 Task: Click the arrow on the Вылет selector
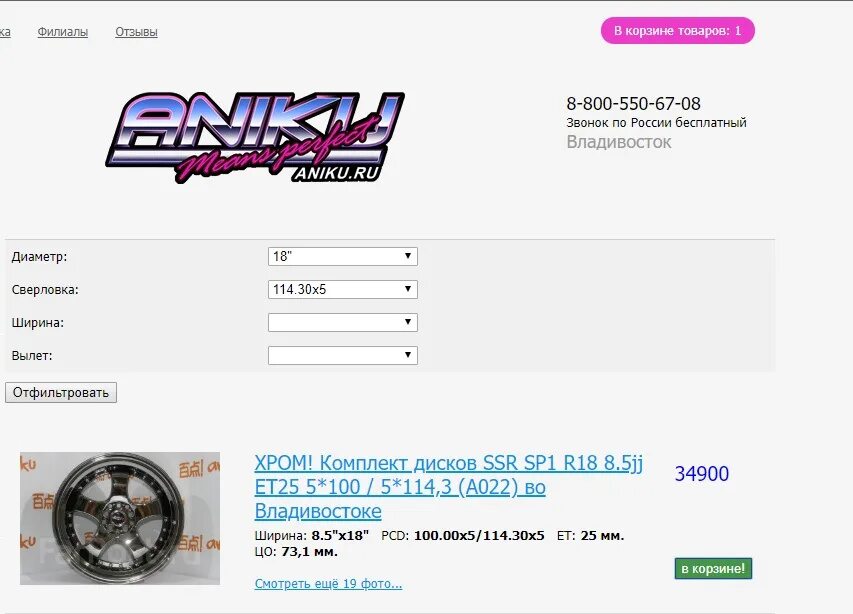(407, 355)
